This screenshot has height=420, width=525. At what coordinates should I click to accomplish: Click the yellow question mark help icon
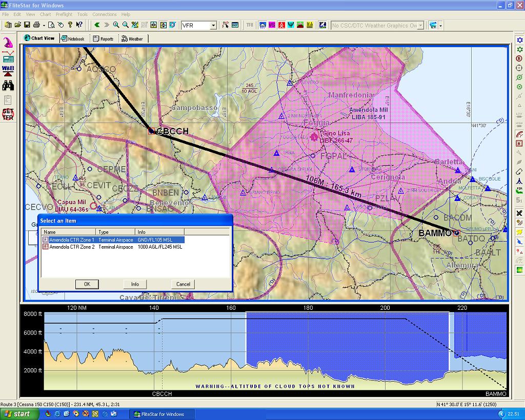click(x=70, y=25)
